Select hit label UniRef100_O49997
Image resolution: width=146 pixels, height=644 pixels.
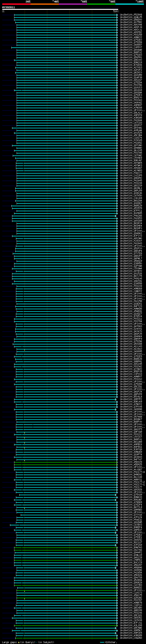pos(131,45)
